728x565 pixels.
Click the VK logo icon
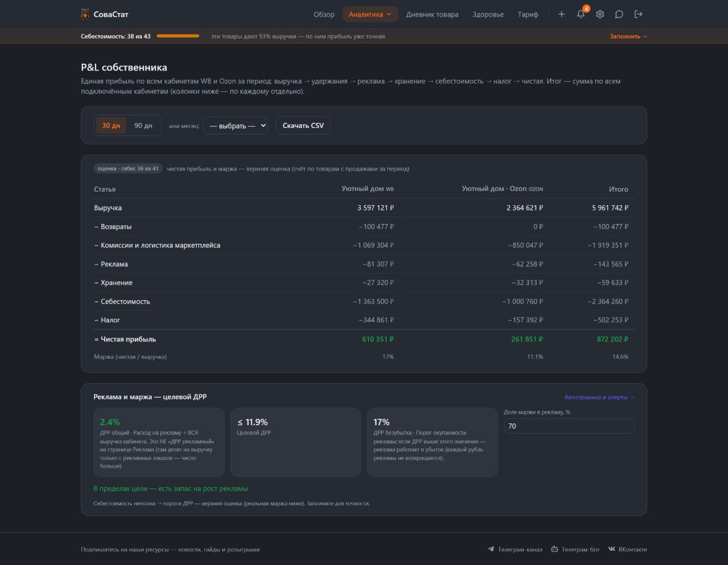[x=612, y=549]
